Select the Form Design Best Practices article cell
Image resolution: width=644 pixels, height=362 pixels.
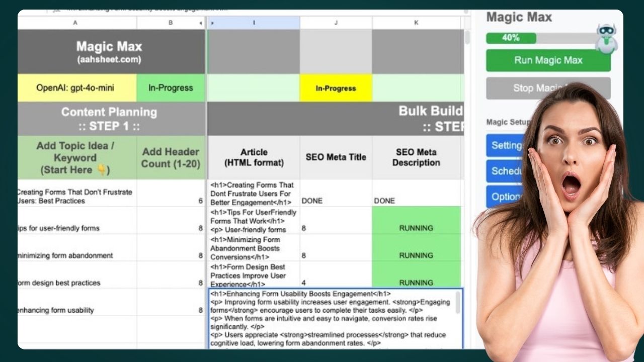tap(254, 275)
